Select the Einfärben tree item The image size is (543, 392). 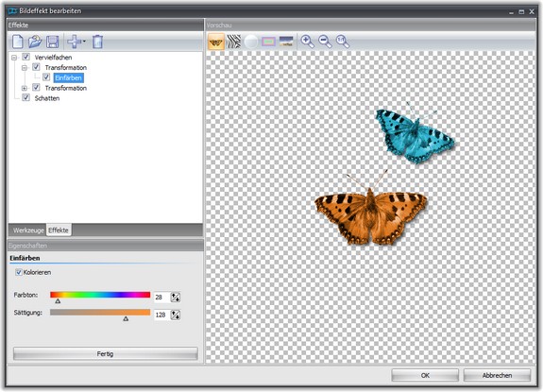[69, 77]
